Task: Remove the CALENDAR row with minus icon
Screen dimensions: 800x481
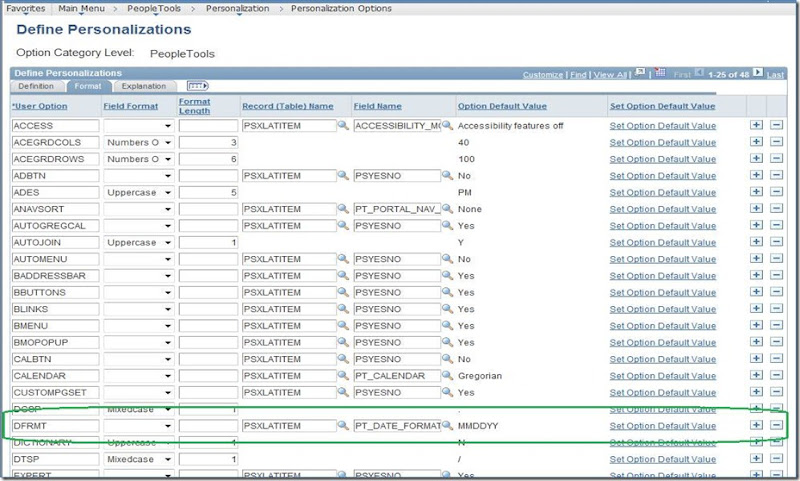Action: point(777,376)
